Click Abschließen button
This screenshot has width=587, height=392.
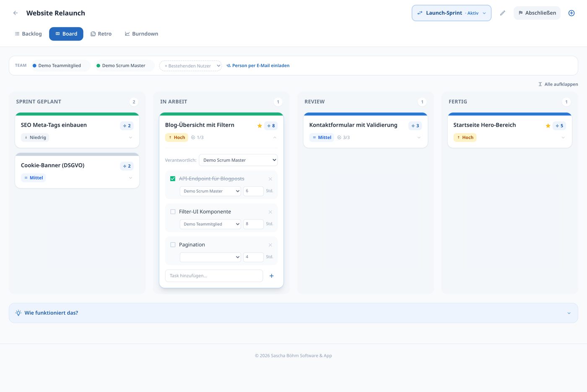[x=537, y=13]
